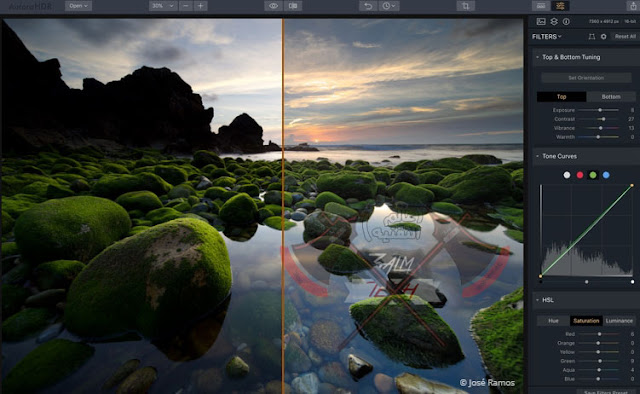Switch to the Luminance tab
This screenshot has width=640, height=394.
pos(619,321)
